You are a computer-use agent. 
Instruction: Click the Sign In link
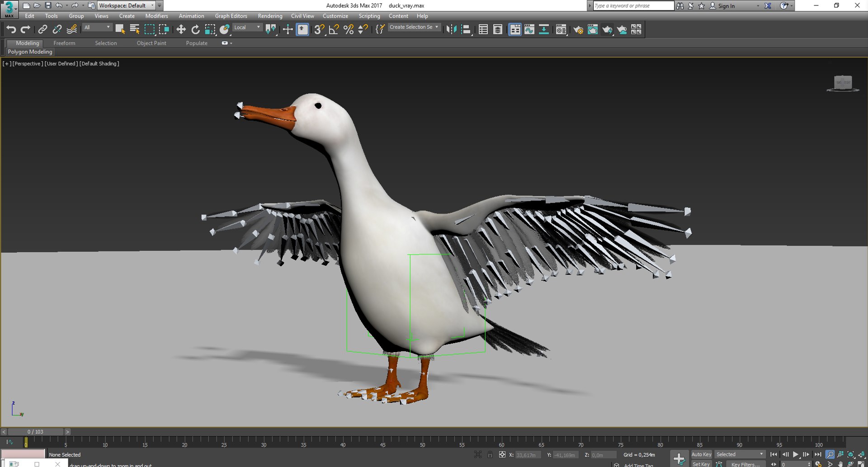coord(726,6)
